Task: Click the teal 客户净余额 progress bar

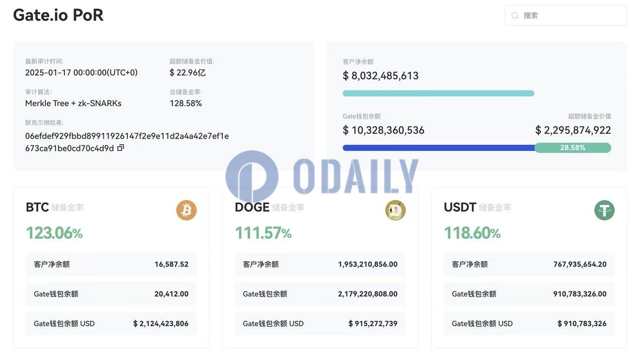Action: coord(438,93)
